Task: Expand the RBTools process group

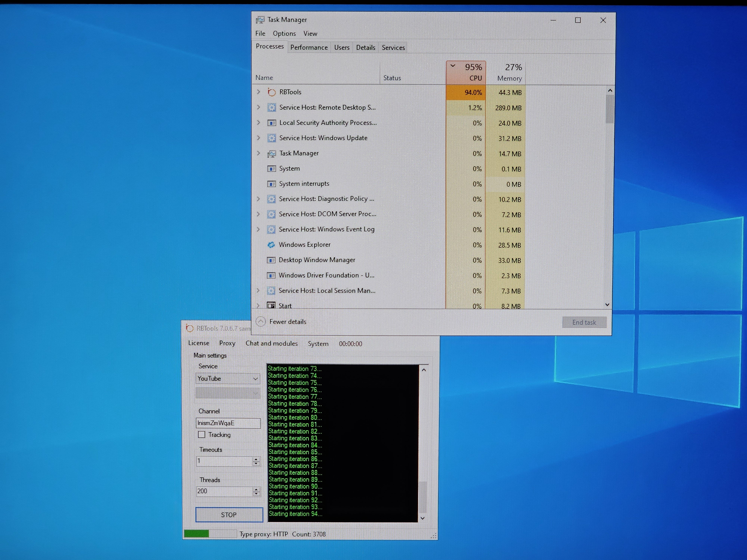Action: point(259,92)
